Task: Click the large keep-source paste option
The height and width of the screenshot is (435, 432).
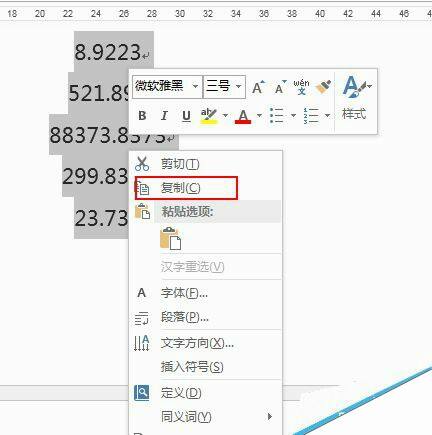Action: coord(171,238)
